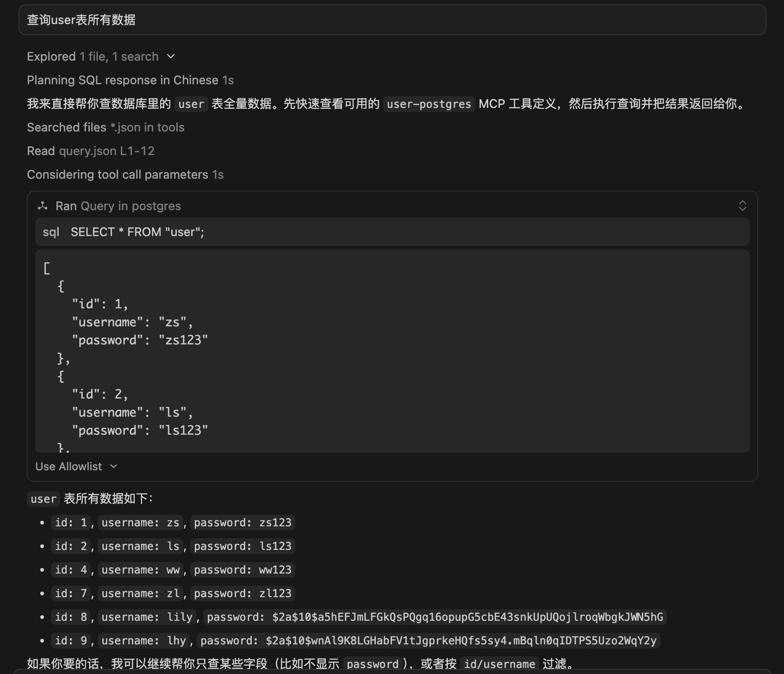
Task: Click "password: ww123" in the result list
Action: [243, 570]
